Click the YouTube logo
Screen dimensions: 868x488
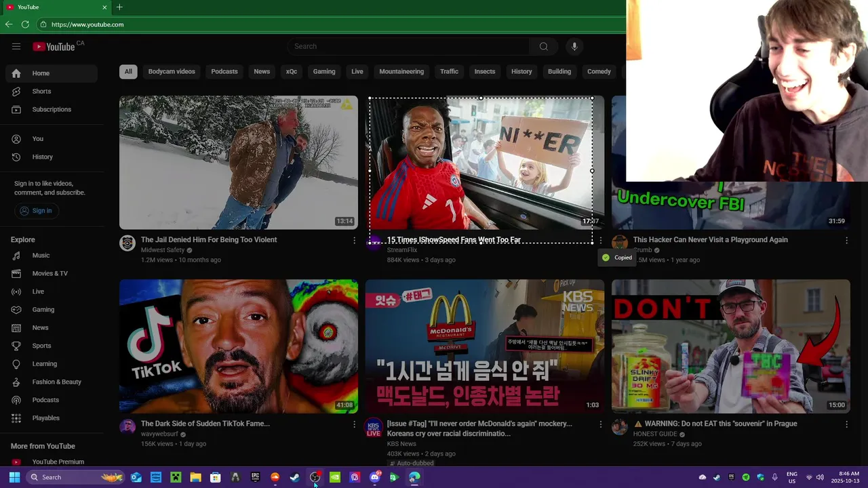click(x=54, y=46)
